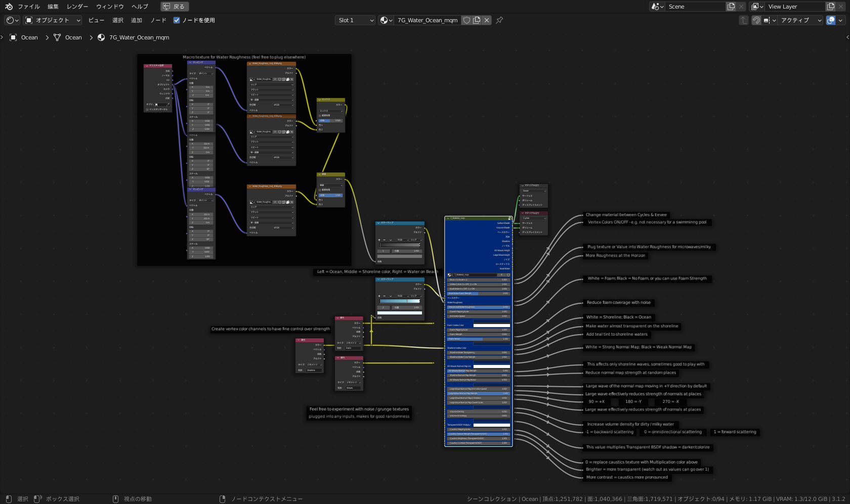Edit the 7G_Water_Ocean_mqm material name field
Image resolution: width=850 pixels, height=504 pixels.
point(428,20)
